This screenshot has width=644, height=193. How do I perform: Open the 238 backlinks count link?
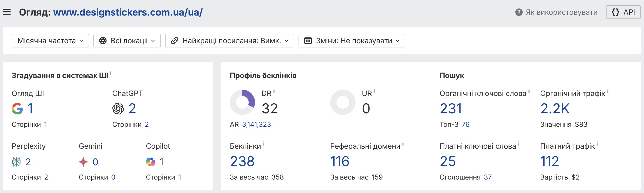[242, 161]
